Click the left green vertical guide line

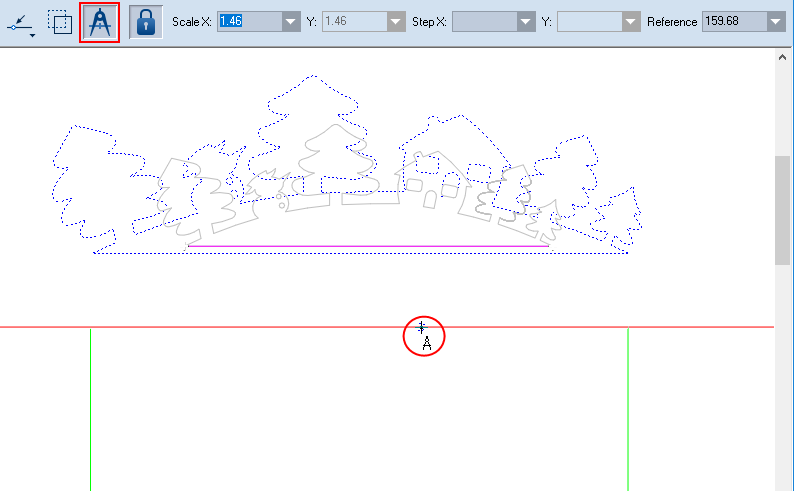click(x=91, y=410)
